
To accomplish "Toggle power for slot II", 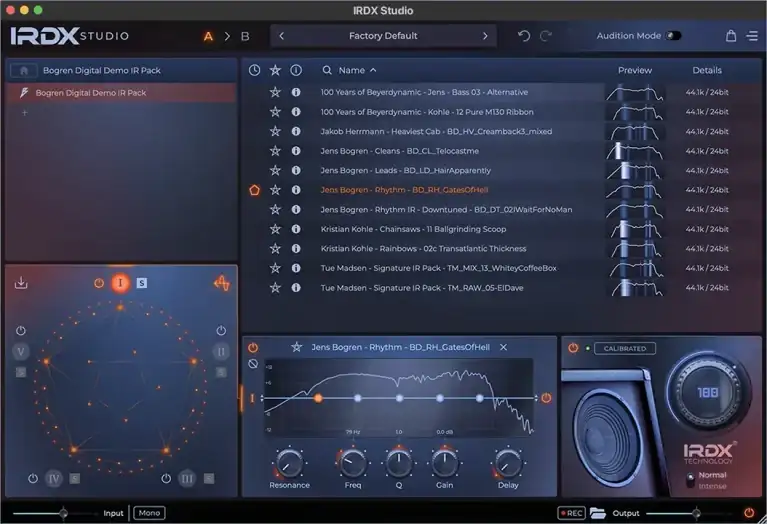I will pos(221,331).
